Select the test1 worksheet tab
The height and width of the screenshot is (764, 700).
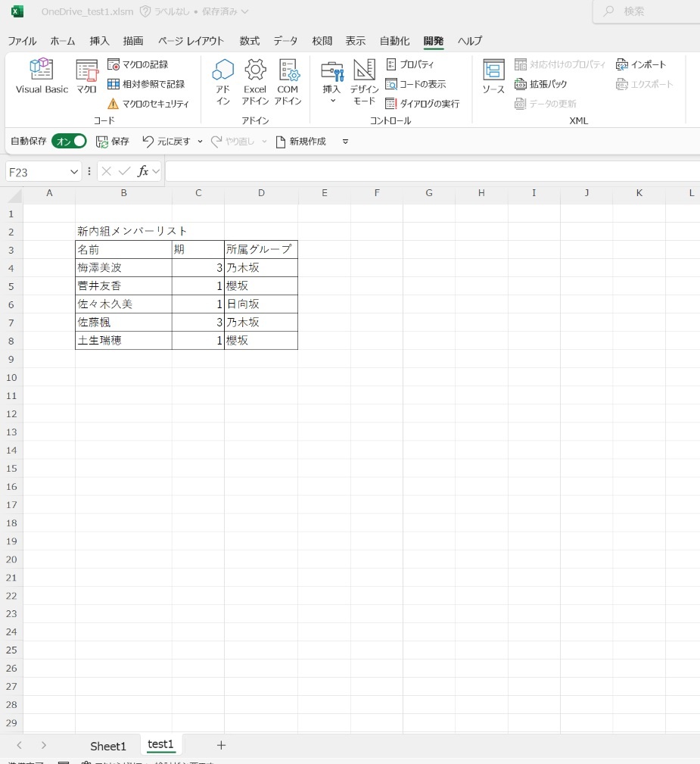click(160, 744)
